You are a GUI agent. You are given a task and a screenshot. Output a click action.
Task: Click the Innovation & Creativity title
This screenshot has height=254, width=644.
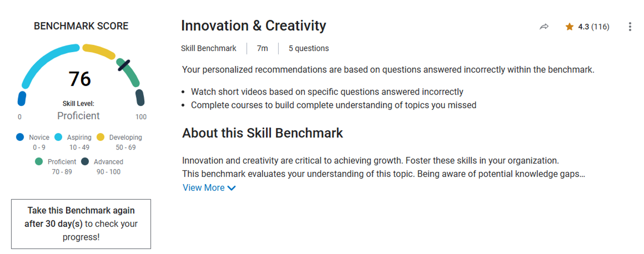[x=254, y=26]
